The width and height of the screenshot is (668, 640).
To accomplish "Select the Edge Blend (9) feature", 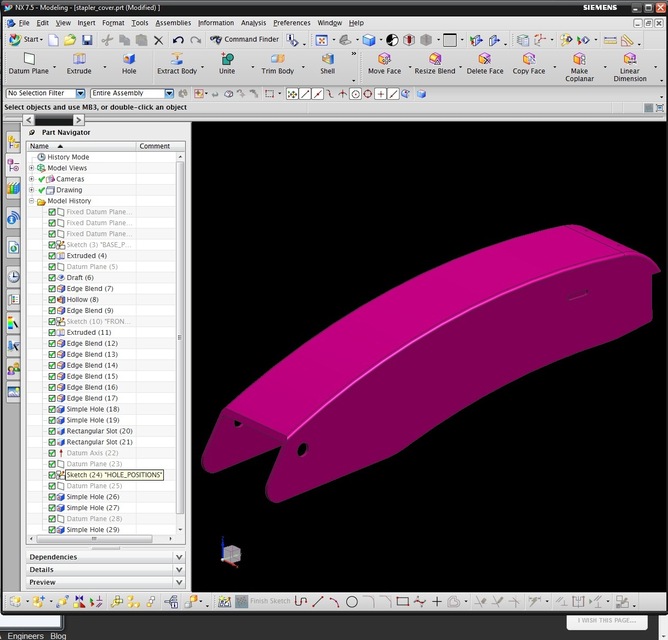I will [x=90, y=311].
